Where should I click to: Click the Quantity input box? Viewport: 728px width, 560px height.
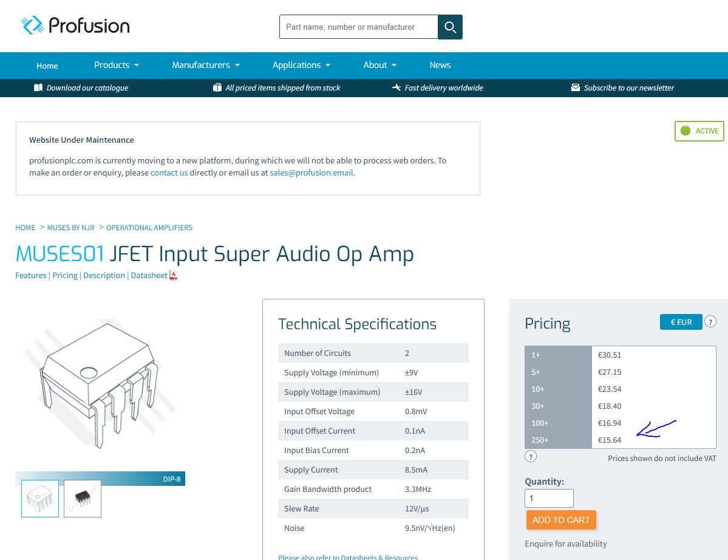click(549, 498)
